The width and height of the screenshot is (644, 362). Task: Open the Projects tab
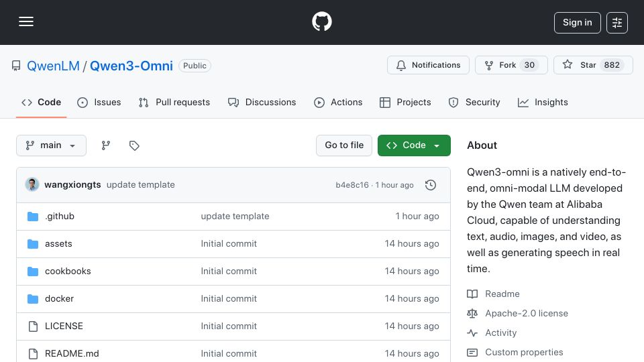405,102
